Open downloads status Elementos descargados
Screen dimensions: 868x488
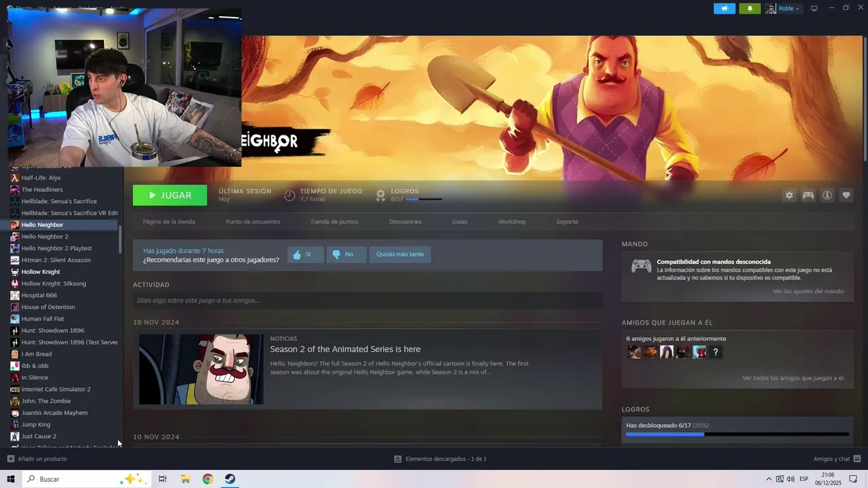(x=440, y=459)
